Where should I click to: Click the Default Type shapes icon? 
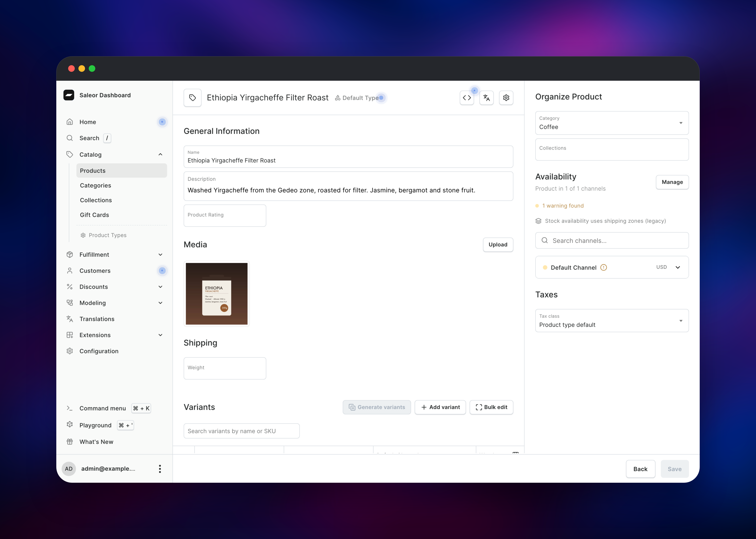(338, 98)
